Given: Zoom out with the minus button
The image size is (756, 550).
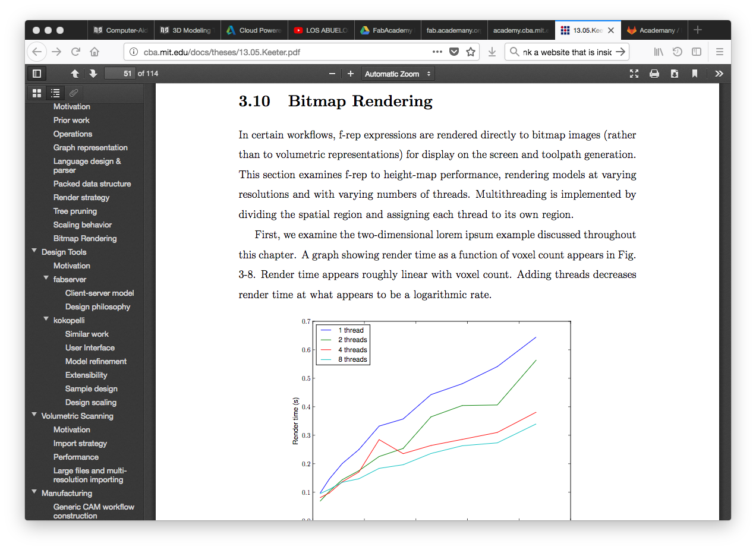Looking at the screenshot, I should pyautogui.click(x=332, y=74).
